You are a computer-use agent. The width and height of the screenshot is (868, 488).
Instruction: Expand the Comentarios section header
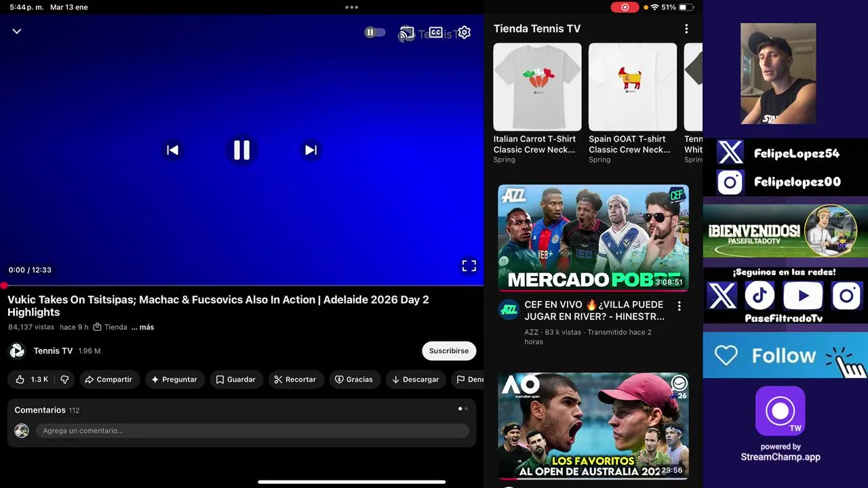pyautogui.click(x=47, y=410)
